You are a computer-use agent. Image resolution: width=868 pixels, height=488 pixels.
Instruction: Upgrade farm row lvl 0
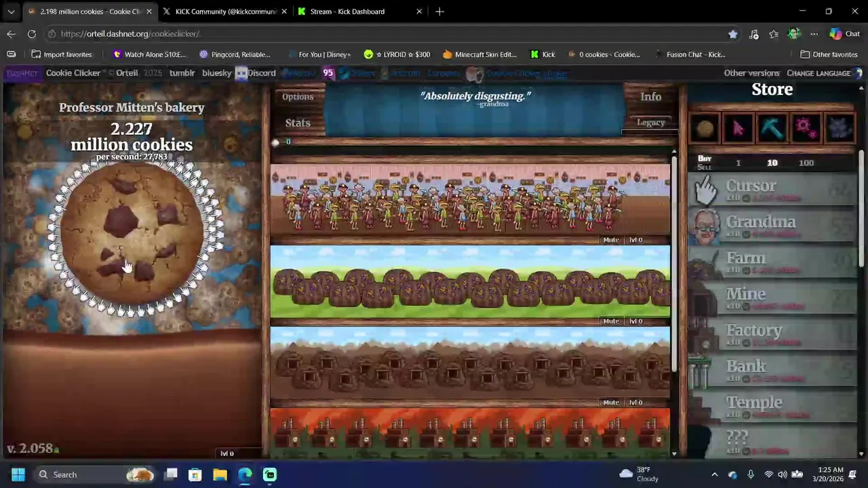click(635, 321)
